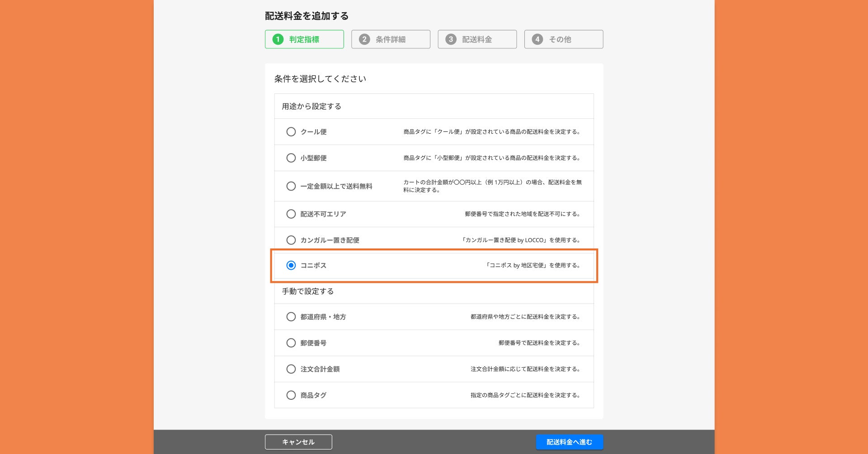Choose the 商品タグ radio option
The height and width of the screenshot is (454, 868).
tap(291, 395)
